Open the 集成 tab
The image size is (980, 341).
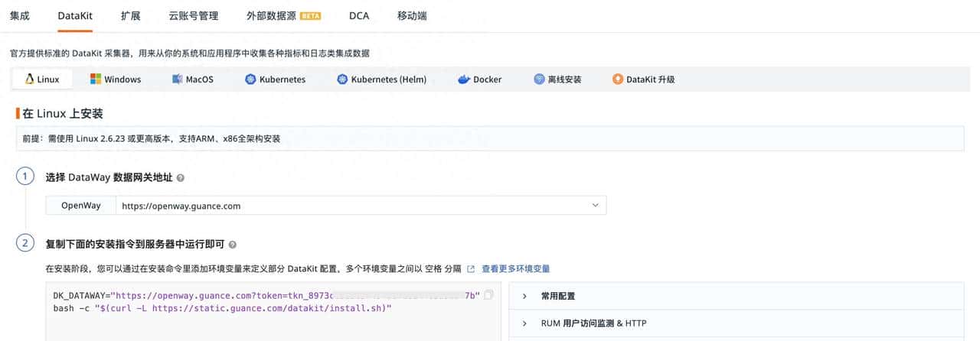[20, 15]
